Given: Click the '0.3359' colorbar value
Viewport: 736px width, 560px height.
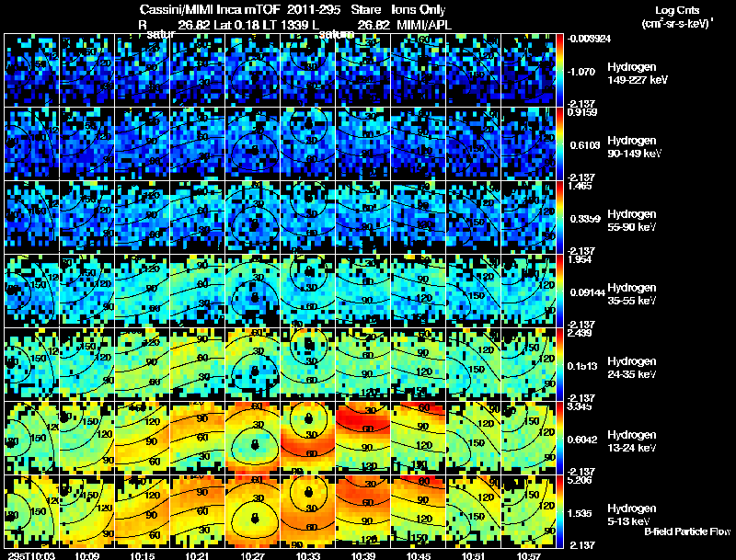Looking at the screenshot, I should click(x=585, y=219).
